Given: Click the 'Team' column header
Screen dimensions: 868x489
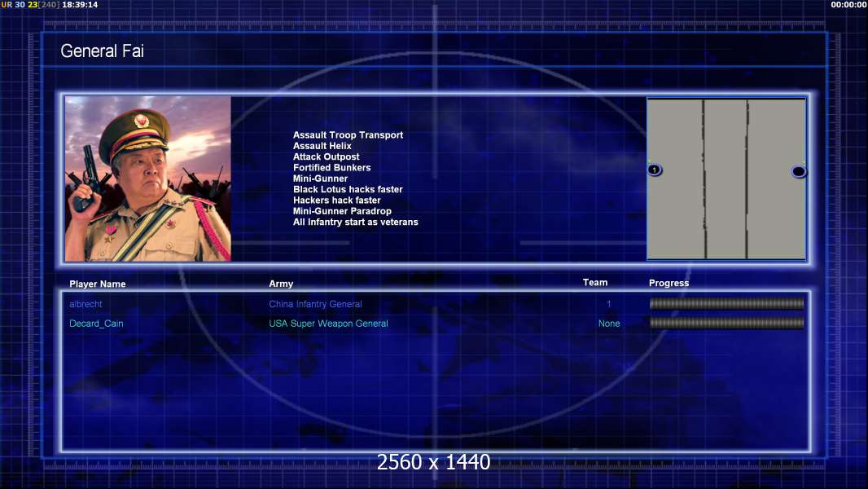Looking at the screenshot, I should click(x=595, y=283).
